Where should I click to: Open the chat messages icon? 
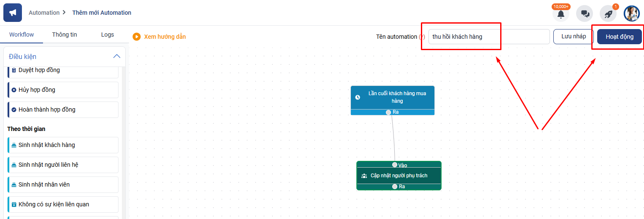[585, 14]
